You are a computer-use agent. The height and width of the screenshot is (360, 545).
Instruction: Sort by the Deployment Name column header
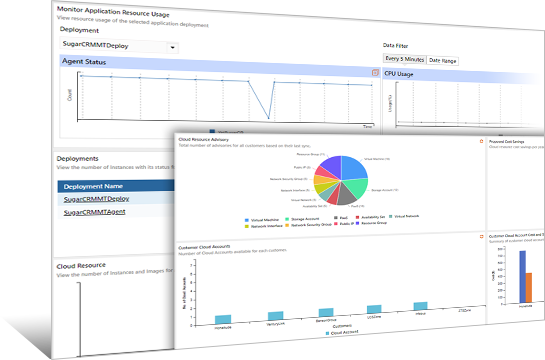click(115, 186)
